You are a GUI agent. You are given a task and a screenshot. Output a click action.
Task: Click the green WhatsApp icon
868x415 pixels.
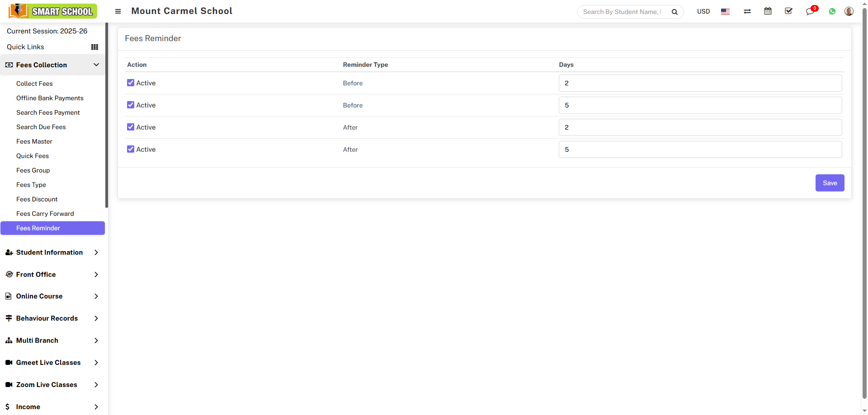(832, 12)
